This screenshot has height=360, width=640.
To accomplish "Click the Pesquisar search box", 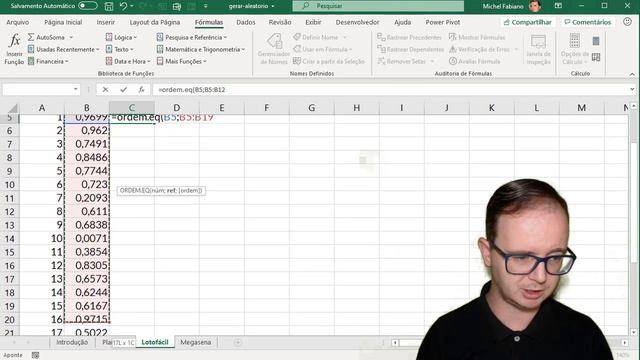I will [x=378, y=6].
